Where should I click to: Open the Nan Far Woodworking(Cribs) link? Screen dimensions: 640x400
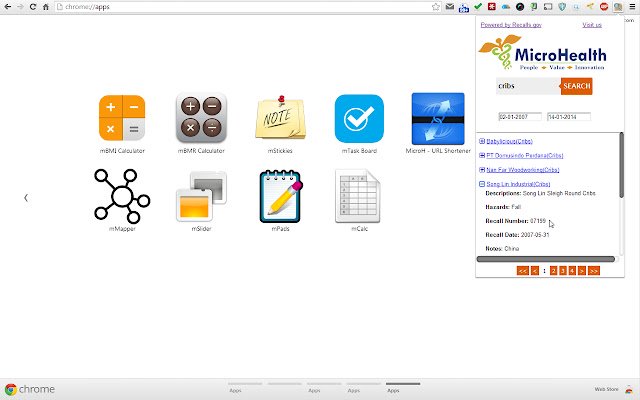pyautogui.click(x=523, y=170)
